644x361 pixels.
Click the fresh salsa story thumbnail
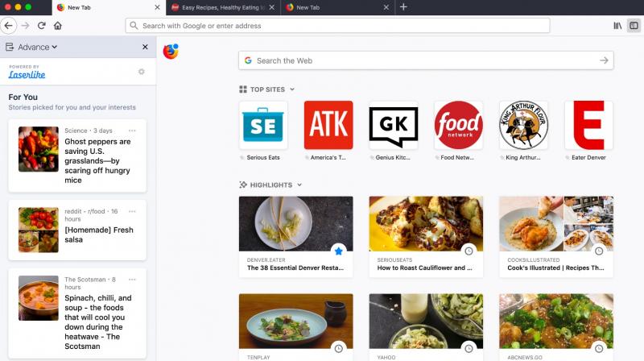tap(39, 230)
